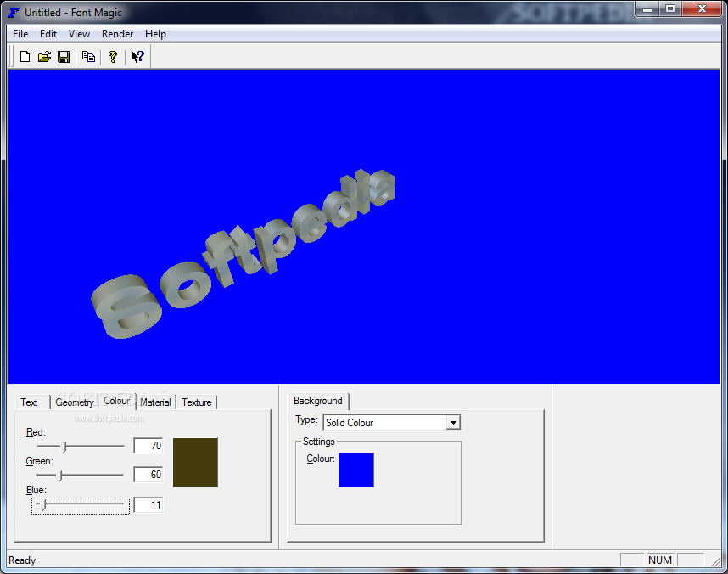Minimize the Font Magic window
This screenshot has height=574, width=728.
click(x=647, y=8)
